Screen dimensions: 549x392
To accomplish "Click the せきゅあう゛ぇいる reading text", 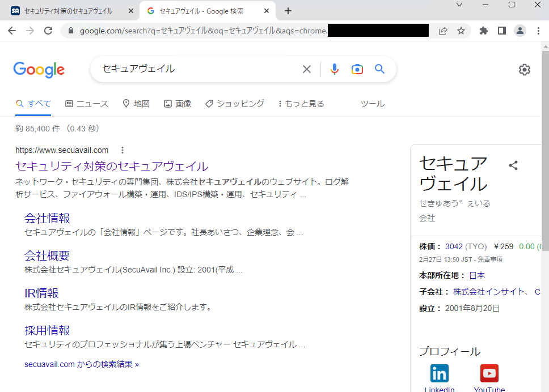I will (x=455, y=203).
